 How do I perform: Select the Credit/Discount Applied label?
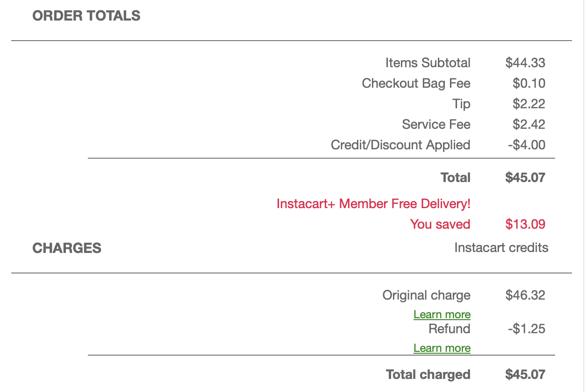tap(400, 145)
